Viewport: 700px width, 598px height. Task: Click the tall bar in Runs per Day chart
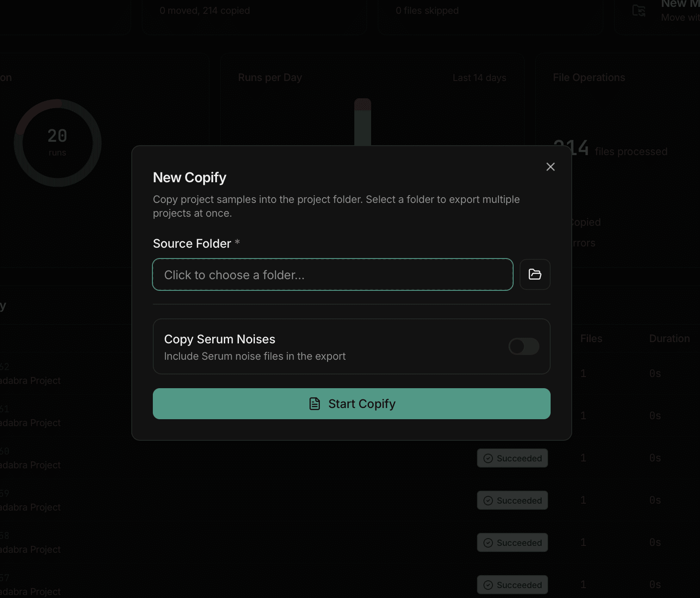pos(362,123)
